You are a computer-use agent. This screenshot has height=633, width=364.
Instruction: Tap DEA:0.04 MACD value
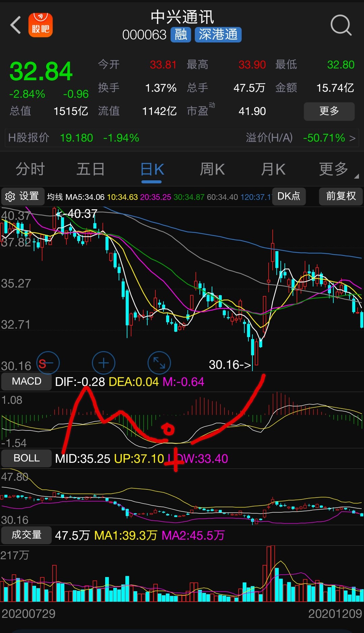(x=134, y=382)
